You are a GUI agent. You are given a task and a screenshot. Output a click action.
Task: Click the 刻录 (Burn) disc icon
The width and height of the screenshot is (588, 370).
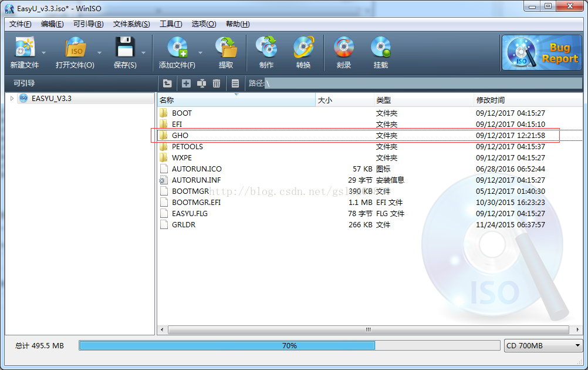click(x=343, y=48)
